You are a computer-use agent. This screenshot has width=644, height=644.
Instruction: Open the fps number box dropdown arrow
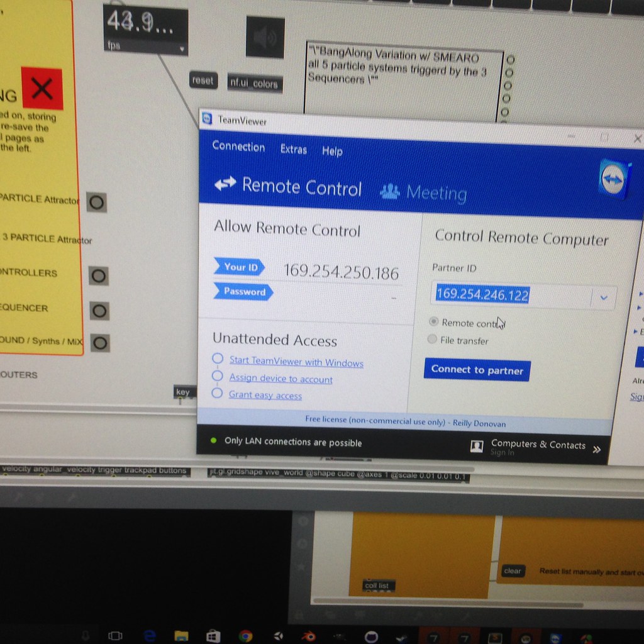tap(182, 49)
